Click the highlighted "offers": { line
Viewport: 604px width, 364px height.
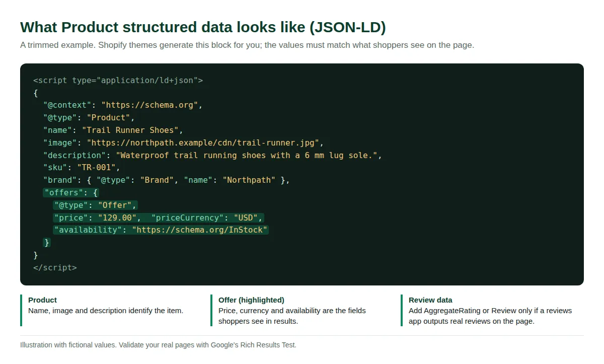tap(71, 192)
